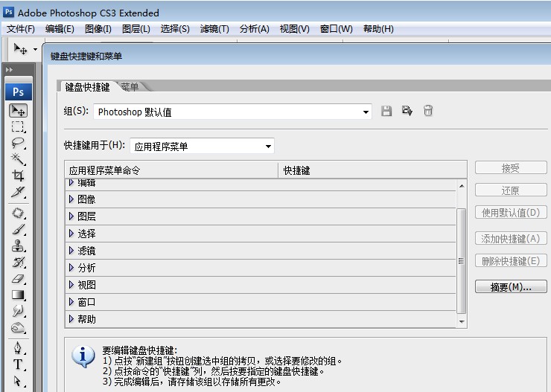Select the Magic Wand tool
Screen dimensions: 551x392
pos(19,159)
